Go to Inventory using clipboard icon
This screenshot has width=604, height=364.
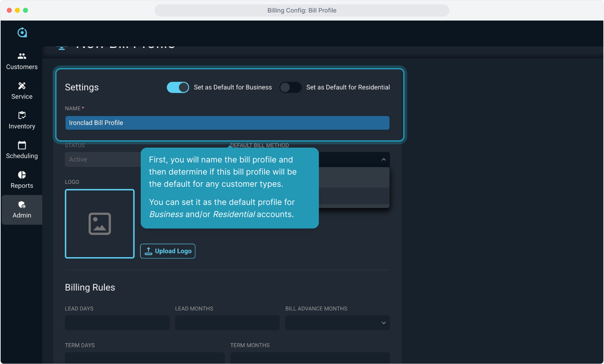[x=22, y=116]
